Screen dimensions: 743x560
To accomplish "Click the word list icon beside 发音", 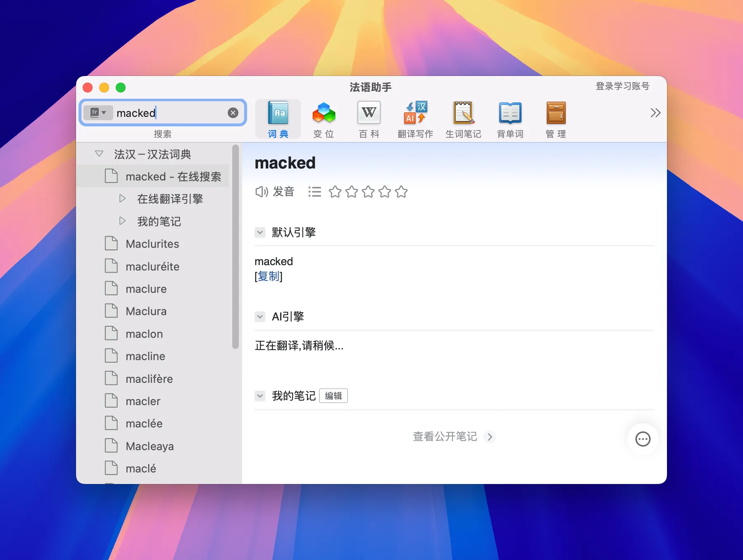I will [x=314, y=191].
